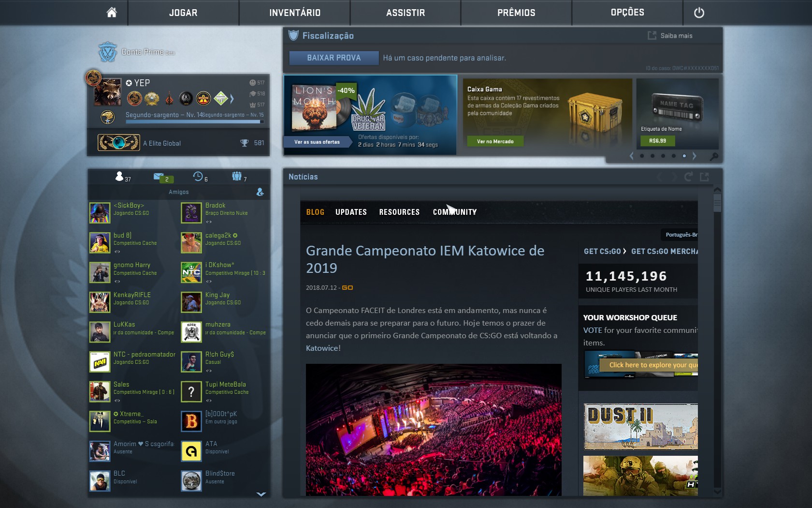Open news in external browser icon
Image resolution: width=812 pixels, height=508 pixels.
pos(705,177)
